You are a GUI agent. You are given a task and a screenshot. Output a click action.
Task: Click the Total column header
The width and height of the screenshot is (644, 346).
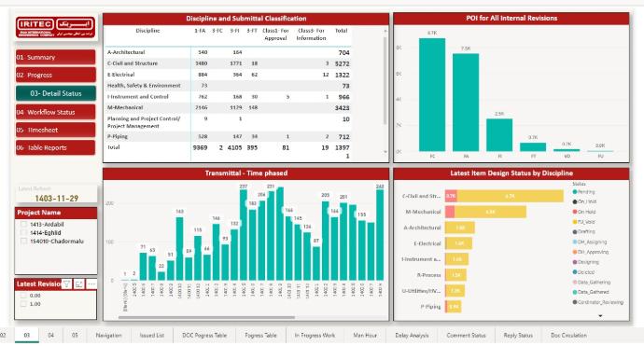coord(342,31)
